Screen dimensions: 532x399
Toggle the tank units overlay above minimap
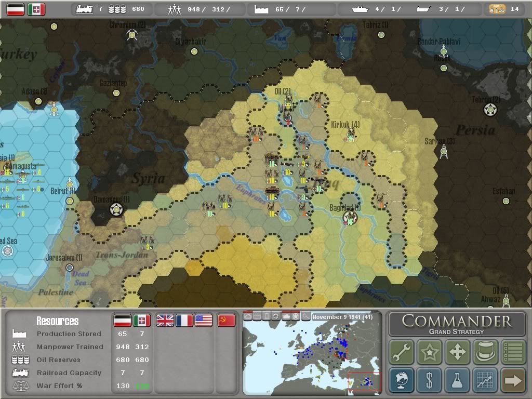pyautogui.click(x=286, y=316)
